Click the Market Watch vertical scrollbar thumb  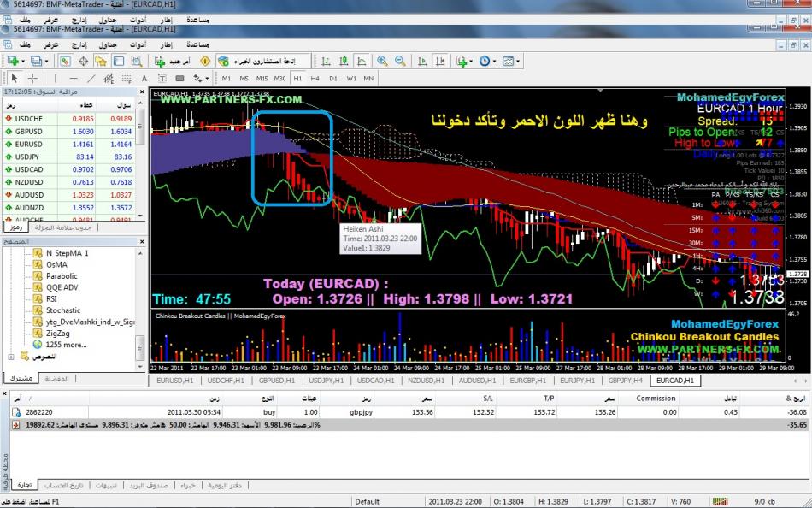click(x=140, y=126)
